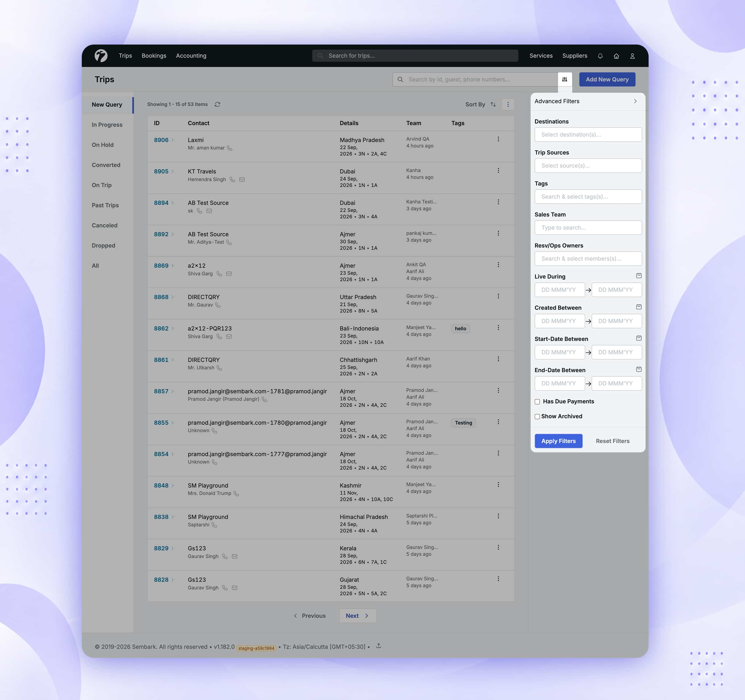Collapse the Advanced Filters panel chevron

pyautogui.click(x=635, y=101)
